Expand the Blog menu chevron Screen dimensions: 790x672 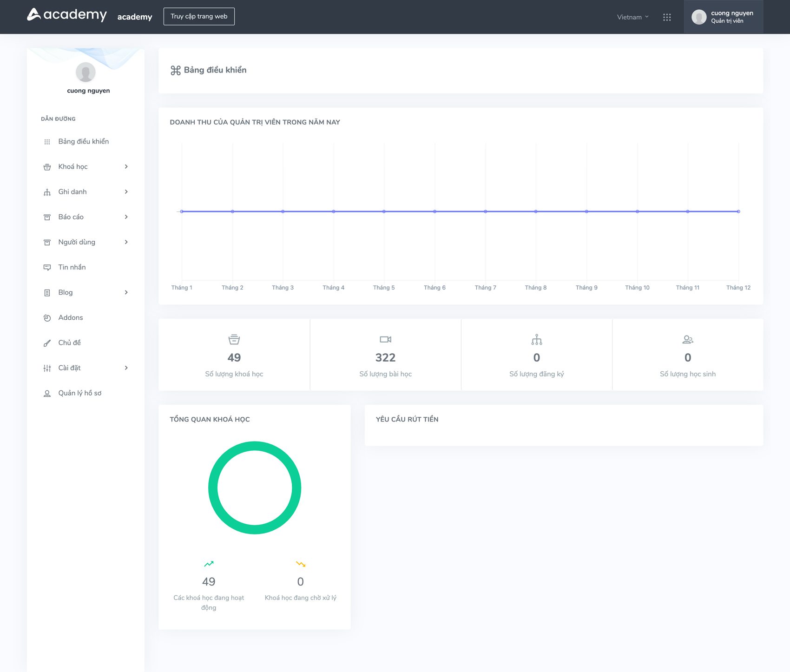point(126,292)
